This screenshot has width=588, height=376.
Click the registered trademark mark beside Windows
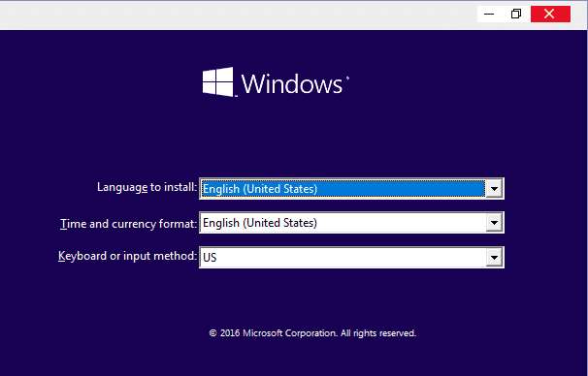pyautogui.click(x=347, y=78)
